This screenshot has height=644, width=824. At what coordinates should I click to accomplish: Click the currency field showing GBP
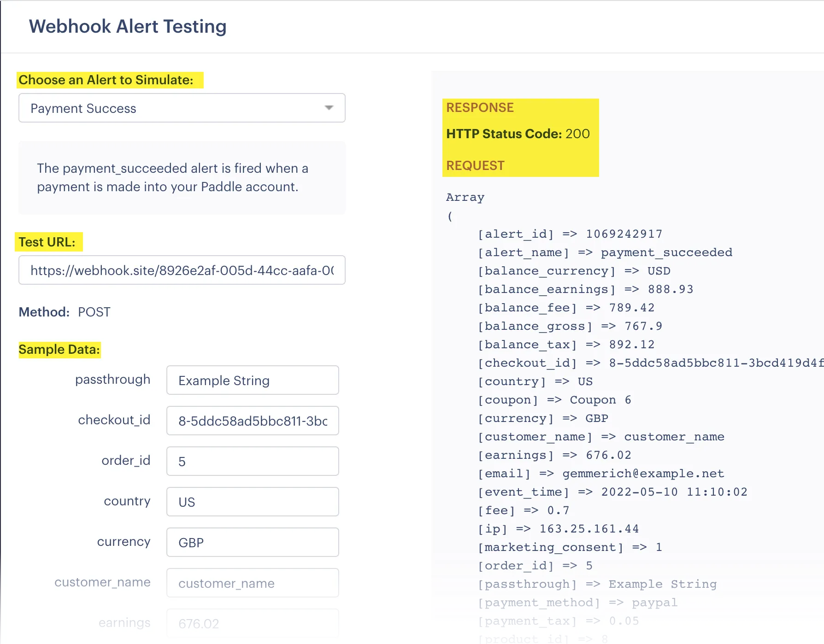[x=252, y=542]
